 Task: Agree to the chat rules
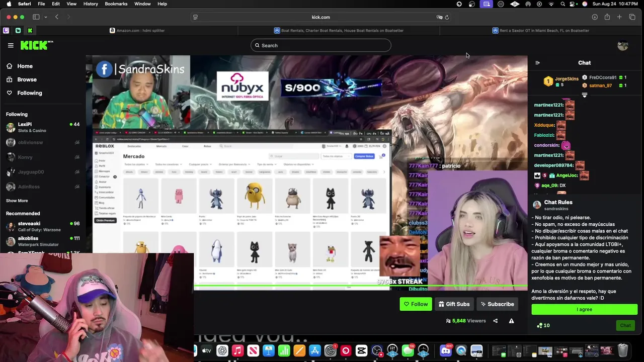[584, 309]
